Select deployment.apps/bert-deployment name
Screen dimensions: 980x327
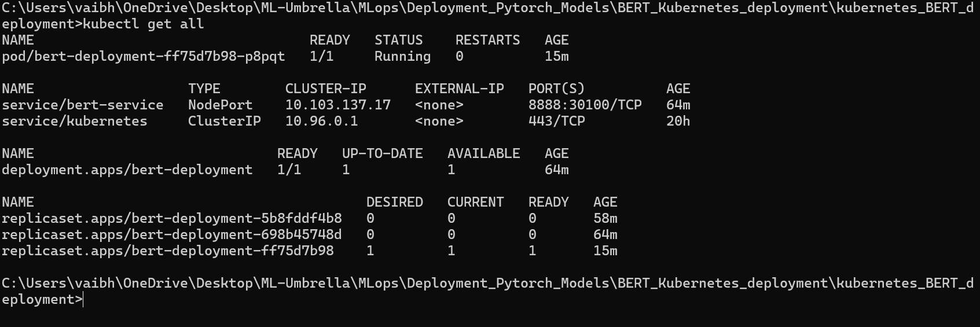click(127, 170)
